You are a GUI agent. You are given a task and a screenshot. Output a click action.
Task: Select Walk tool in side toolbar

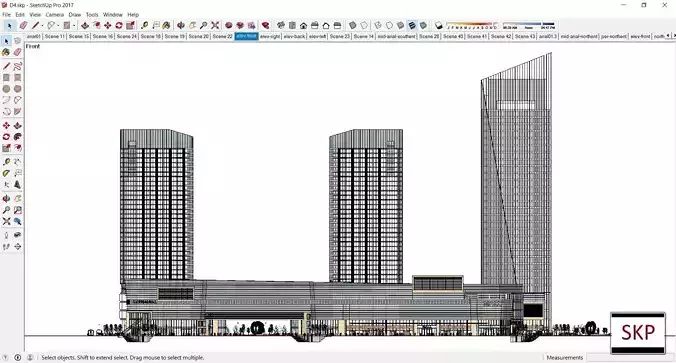click(6, 247)
